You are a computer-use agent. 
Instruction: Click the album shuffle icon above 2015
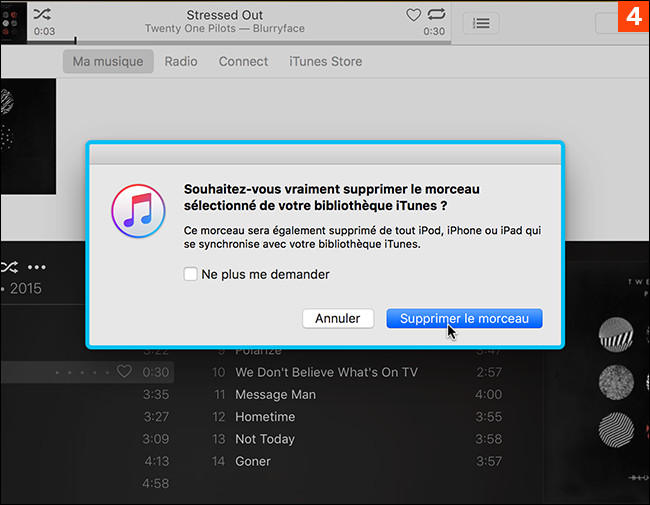pyautogui.click(x=9, y=267)
